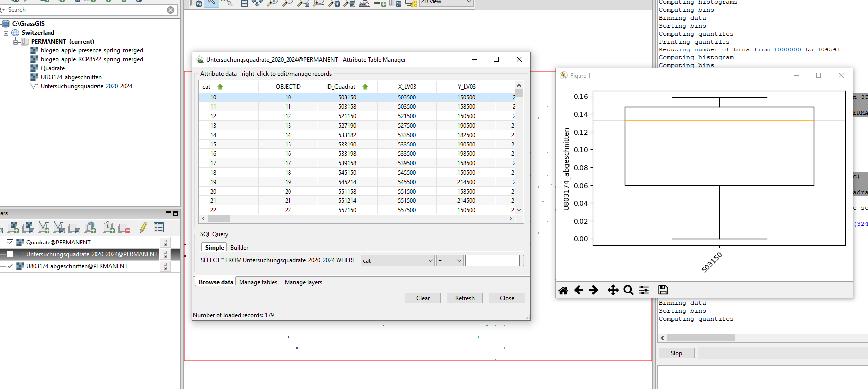Select the zoom magnifier in Figure 1
This screenshot has width=868, height=389.
[628, 290]
